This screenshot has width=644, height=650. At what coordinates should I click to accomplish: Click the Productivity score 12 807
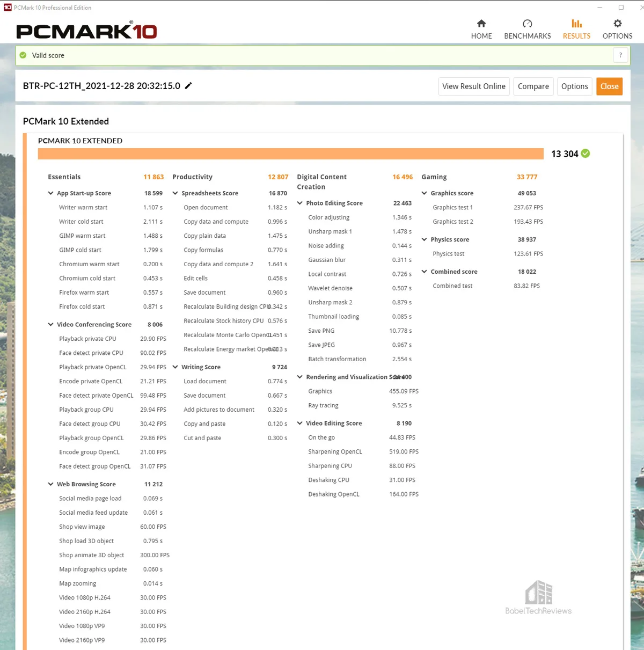click(278, 177)
